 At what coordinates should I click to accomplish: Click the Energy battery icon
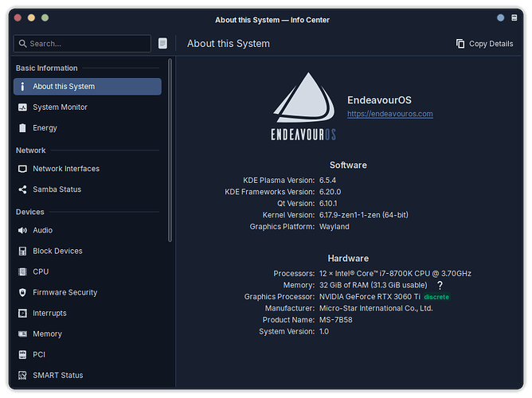point(22,127)
